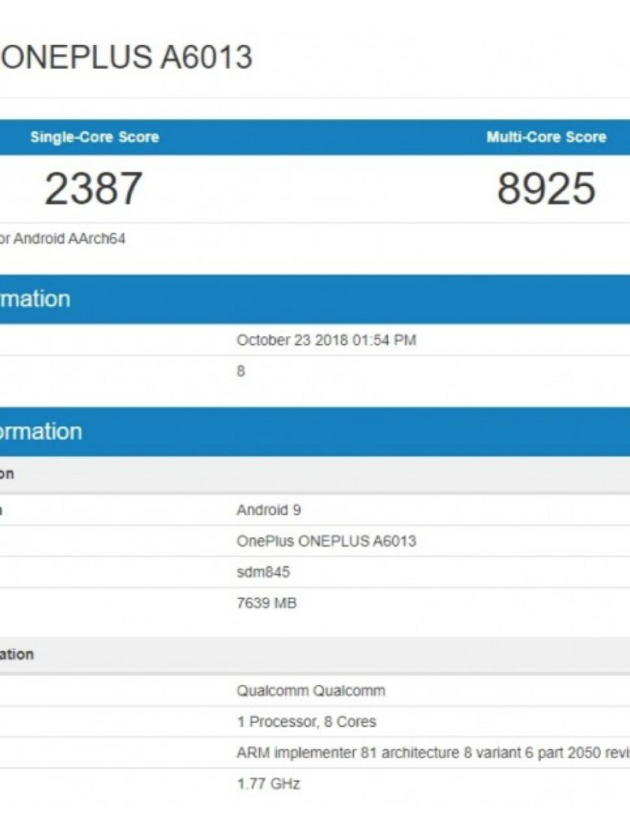Select the sdm845 motherboard value
The width and height of the screenshot is (630, 840).
[263, 572]
